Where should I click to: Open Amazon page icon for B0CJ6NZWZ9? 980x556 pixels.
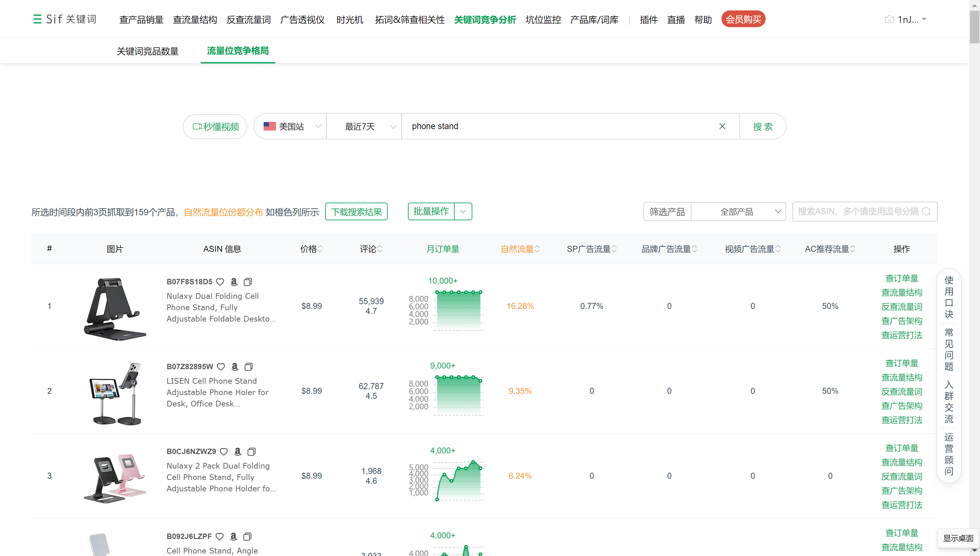[x=238, y=451]
